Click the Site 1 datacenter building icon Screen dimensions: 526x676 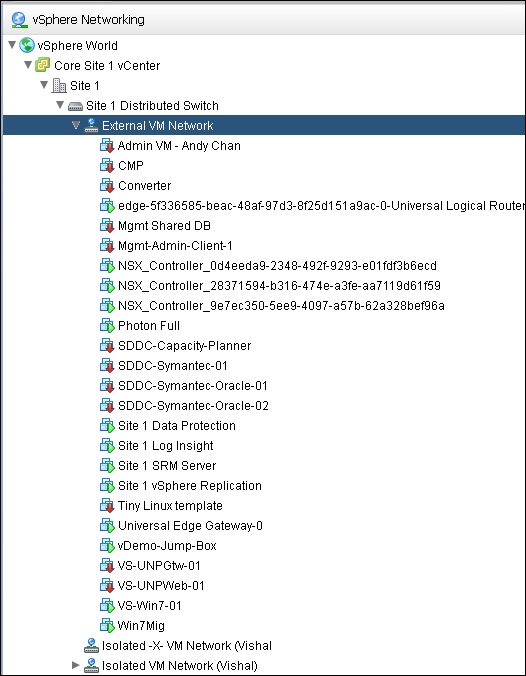59,85
